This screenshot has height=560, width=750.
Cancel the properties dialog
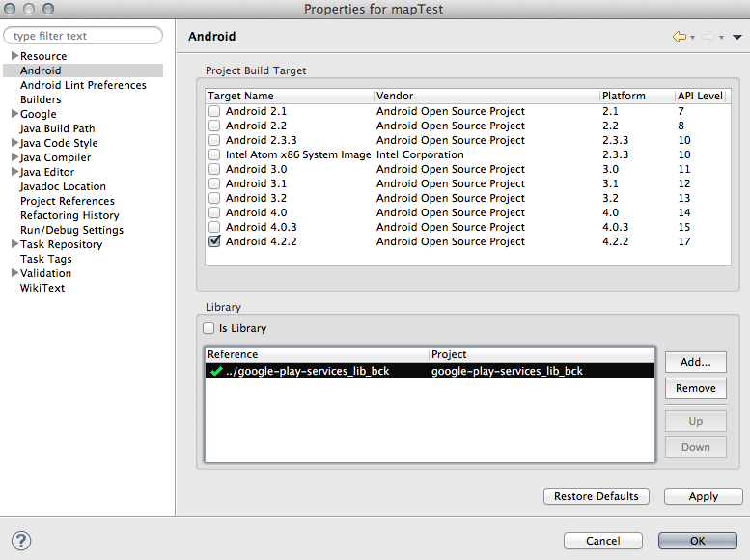[602, 541]
